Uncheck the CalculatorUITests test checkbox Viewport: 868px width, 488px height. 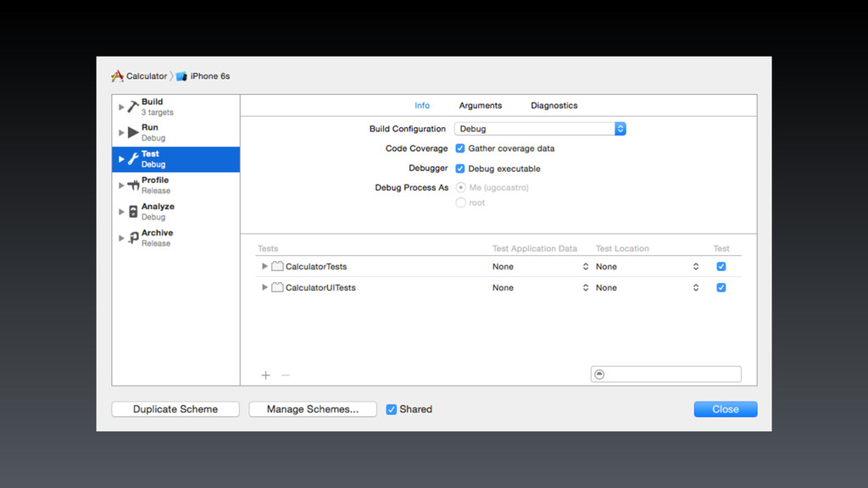pos(721,288)
